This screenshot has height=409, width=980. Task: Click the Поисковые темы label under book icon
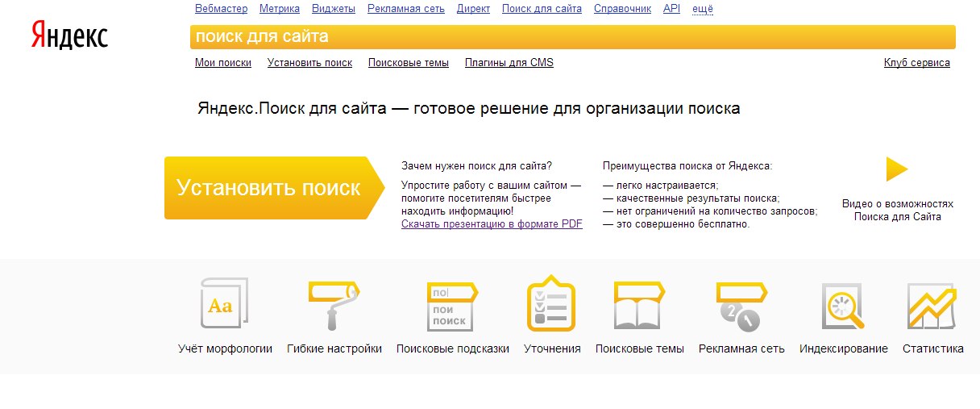point(640,348)
